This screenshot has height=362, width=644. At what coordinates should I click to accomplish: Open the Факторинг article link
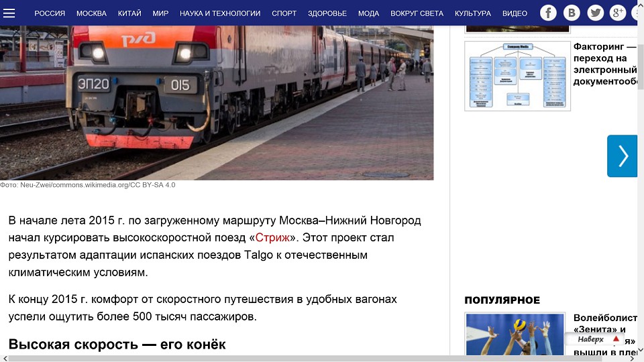605,64
